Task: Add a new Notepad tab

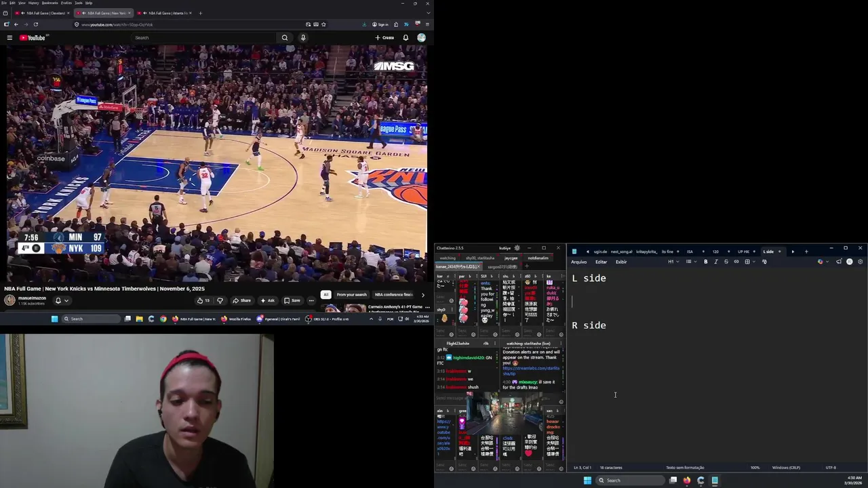Action: (x=806, y=251)
